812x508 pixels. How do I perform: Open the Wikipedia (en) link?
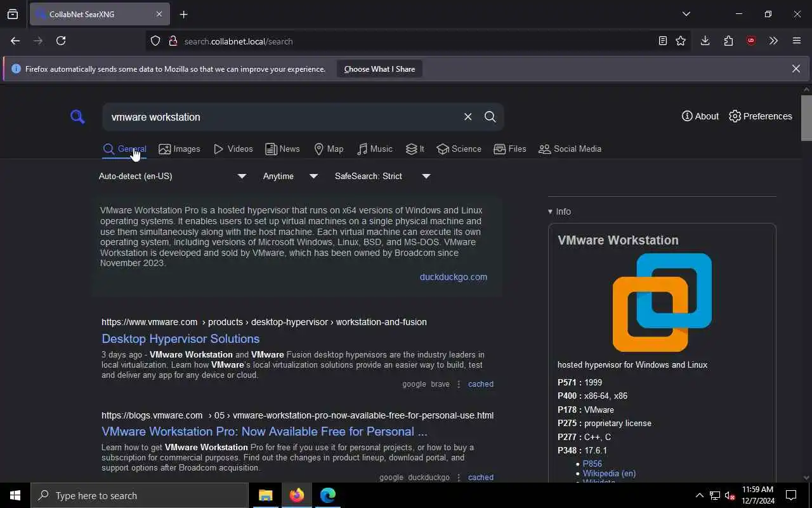tap(610, 474)
